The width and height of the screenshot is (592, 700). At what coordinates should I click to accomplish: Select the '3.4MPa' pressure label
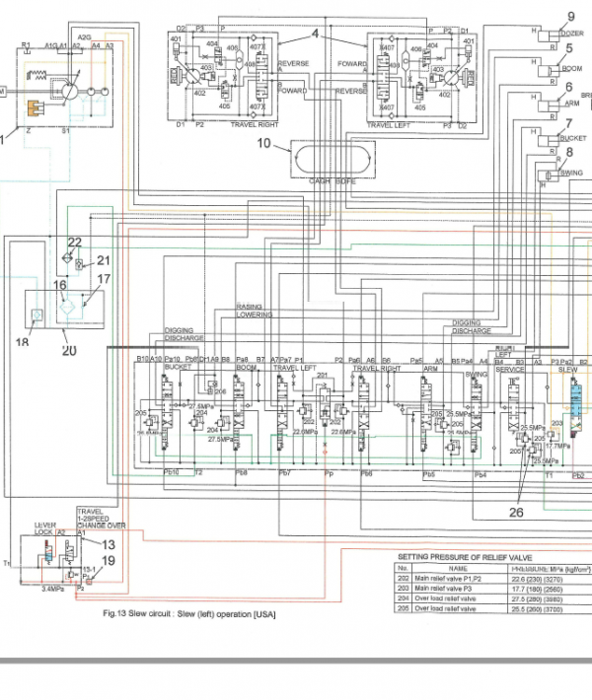coord(53,589)
